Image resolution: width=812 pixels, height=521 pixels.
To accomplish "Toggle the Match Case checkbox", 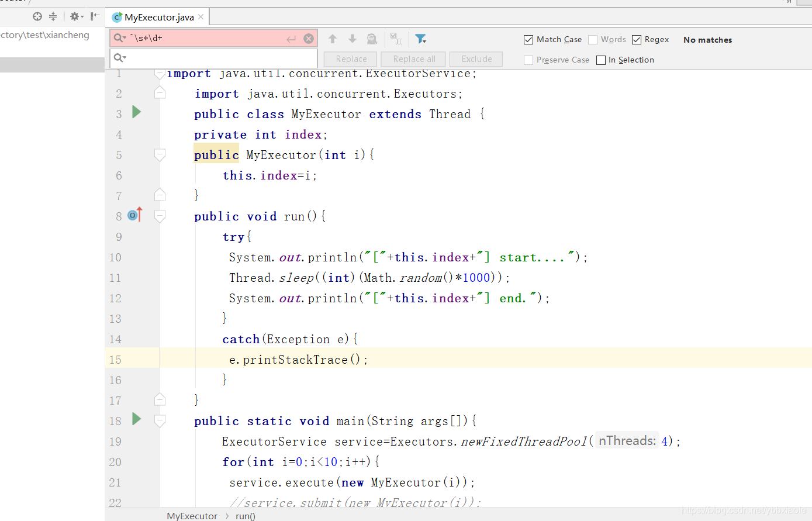I will (528, 40).
